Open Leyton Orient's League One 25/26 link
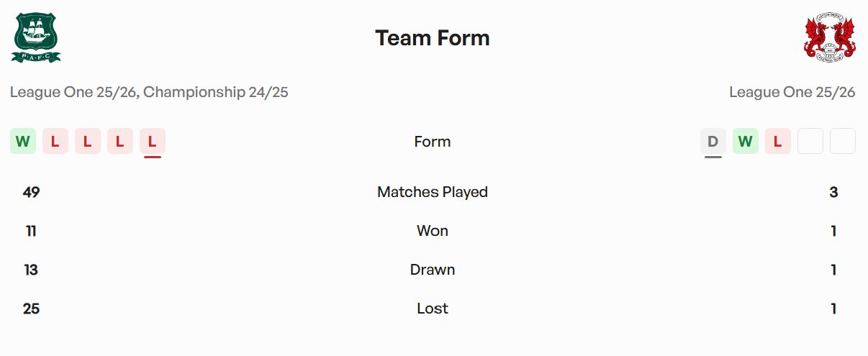868x356 pixels. tap(792, 92)
